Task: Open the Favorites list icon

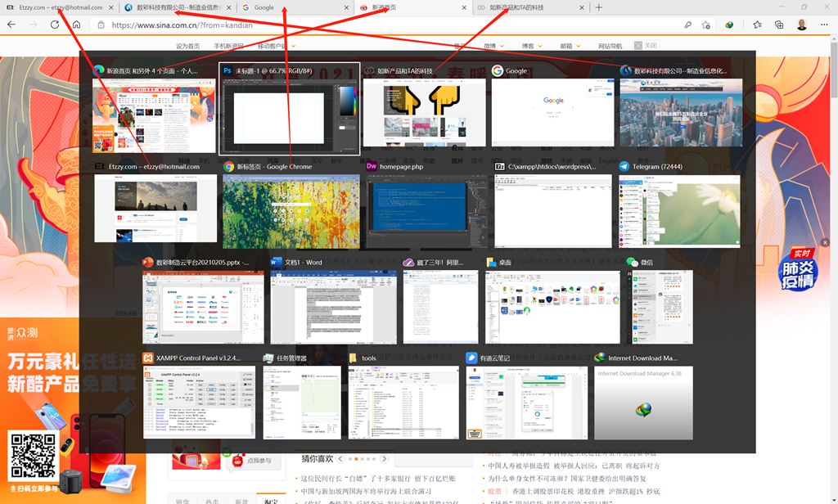Action: tap(757, 25)
